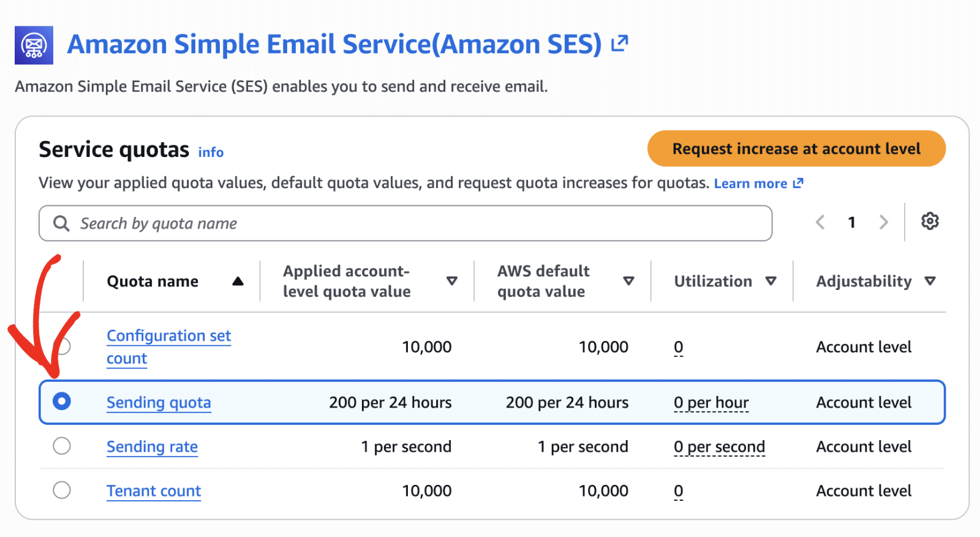Select the Configuration set count radio button
980x537 pixels.
point(62,346)
